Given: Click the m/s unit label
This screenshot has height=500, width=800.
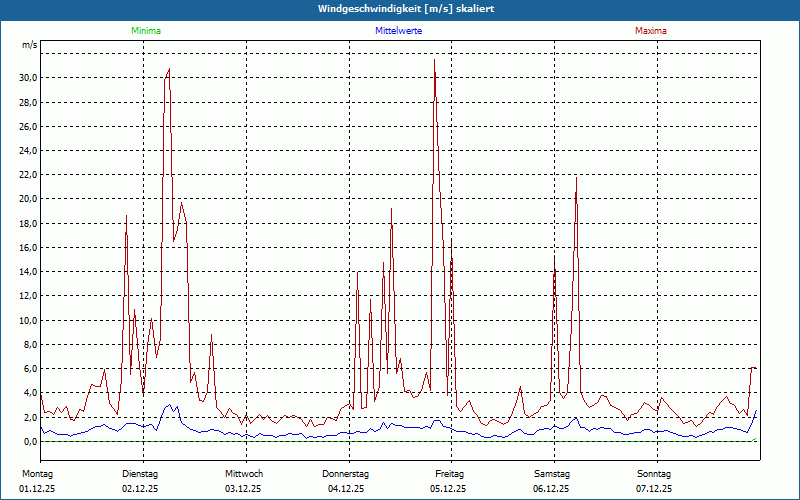Looking at the screenshot, I should 29,46.
